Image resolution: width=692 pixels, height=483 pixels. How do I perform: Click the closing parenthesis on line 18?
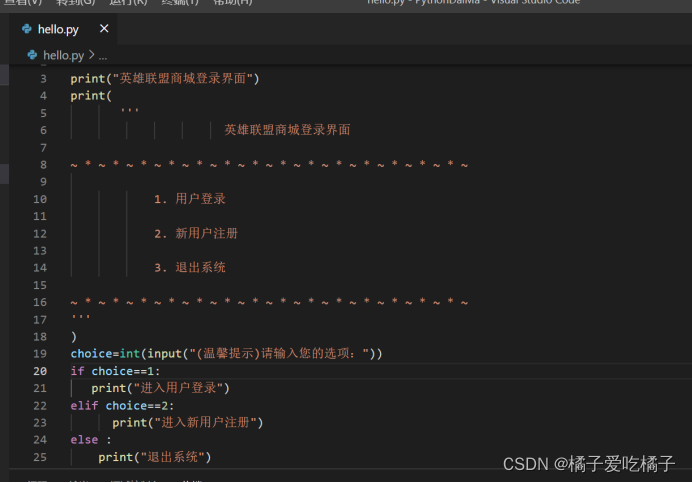click(x=74, y=337)
